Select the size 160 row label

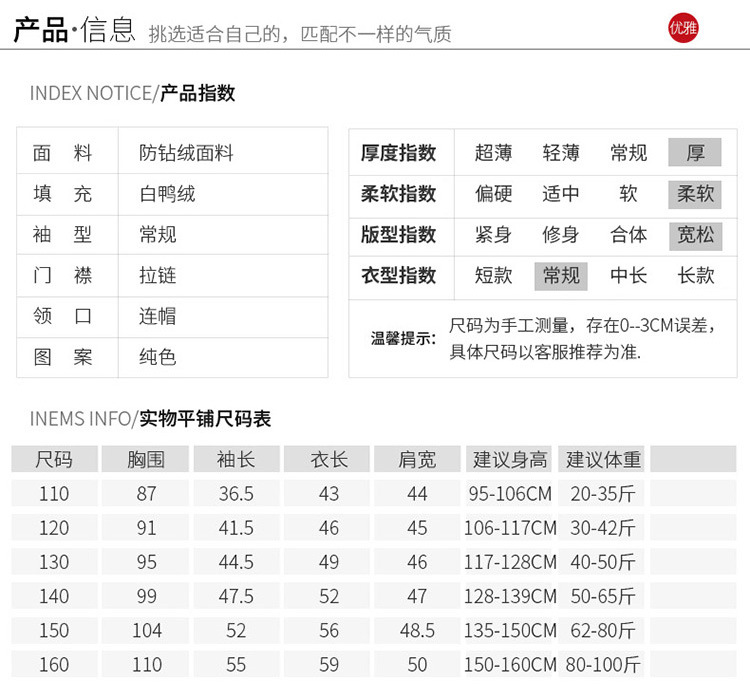[x=54, y=664]
